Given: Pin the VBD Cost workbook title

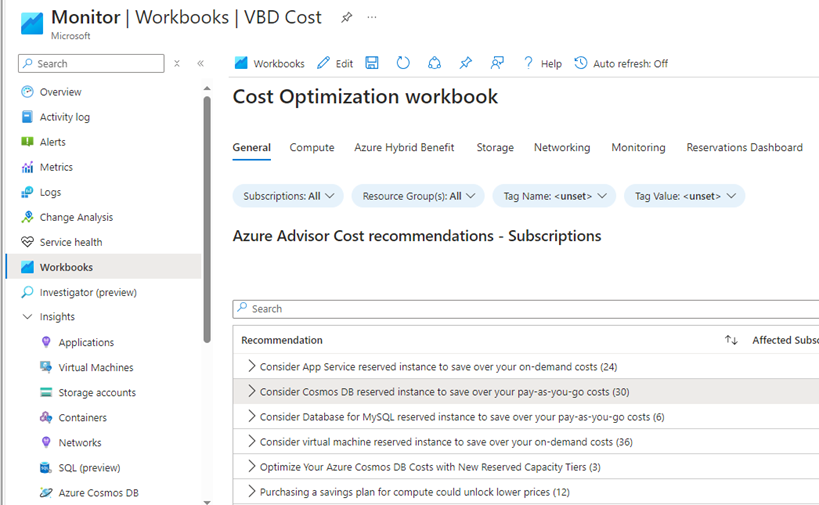Looking at the screenshot, I should pos(346,18).
